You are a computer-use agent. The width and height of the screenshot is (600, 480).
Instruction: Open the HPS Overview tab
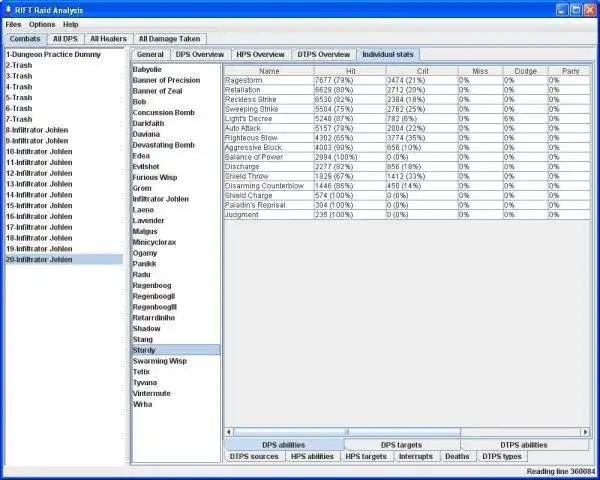[x=261, y=55]
